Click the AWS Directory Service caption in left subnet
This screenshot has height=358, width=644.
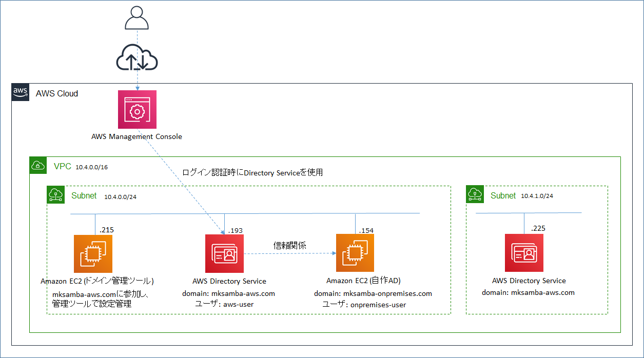(229, 281)
